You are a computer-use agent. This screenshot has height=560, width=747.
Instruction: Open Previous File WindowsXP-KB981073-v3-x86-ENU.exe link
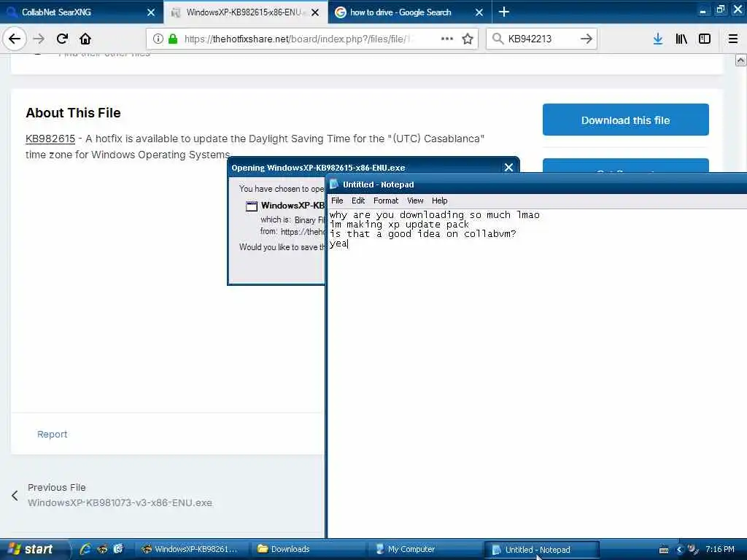(x=120, y=503)
